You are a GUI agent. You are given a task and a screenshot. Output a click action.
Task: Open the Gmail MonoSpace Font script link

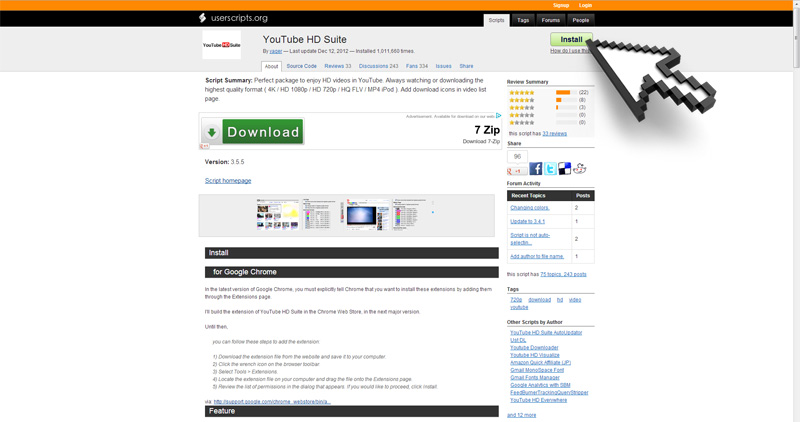pos(537,370)
